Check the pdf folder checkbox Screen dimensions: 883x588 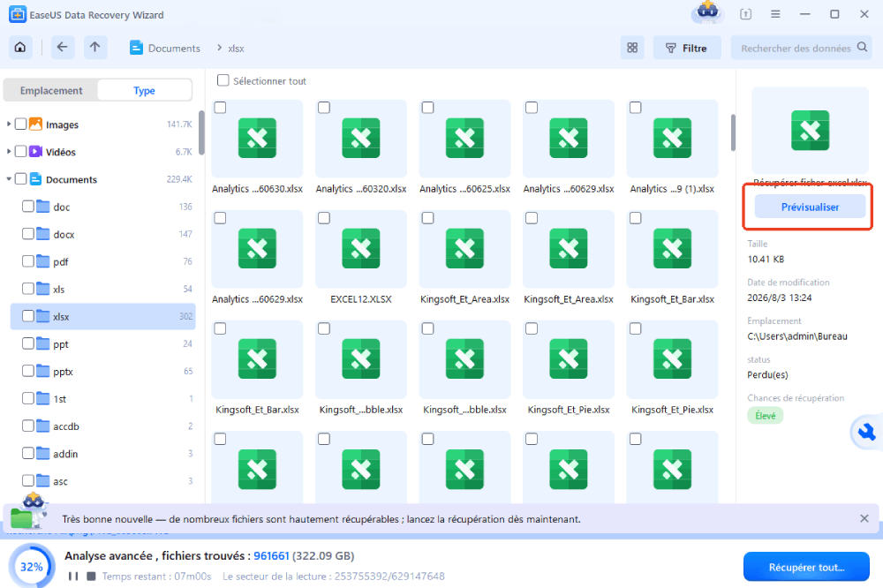[28, 262]
